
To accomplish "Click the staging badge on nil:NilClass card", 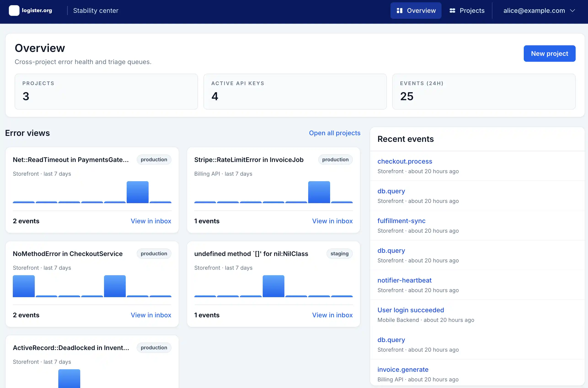I will [339, 253].
